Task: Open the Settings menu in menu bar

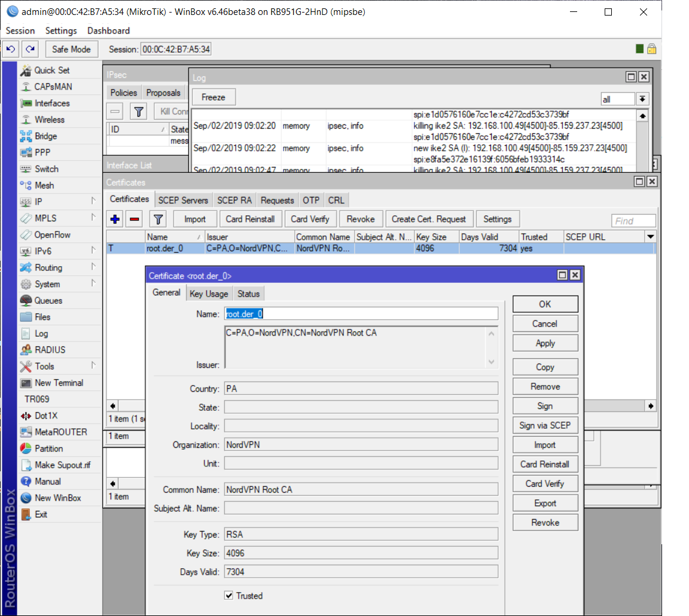Action: point(61,31)
